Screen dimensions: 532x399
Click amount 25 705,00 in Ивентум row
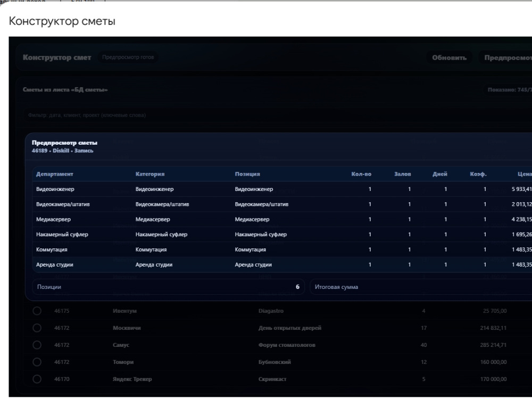[495, 311]
